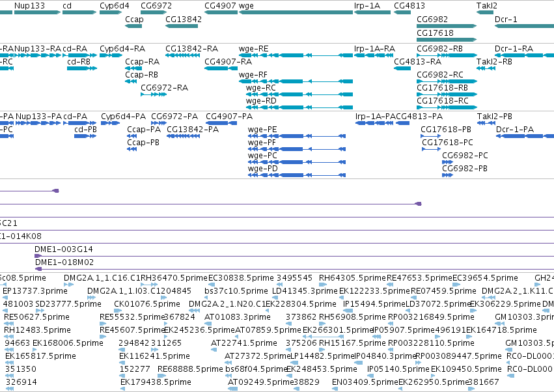This screenshot has height=392, width=554.
Task: Click the Cyp6d4-RA transcript label
Action: click(122, 48)
